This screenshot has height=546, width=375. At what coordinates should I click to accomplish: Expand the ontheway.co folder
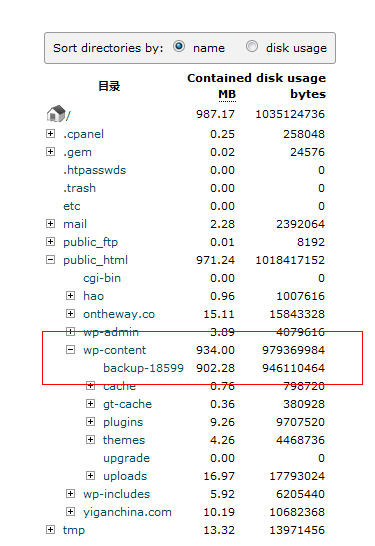point(70,314)
